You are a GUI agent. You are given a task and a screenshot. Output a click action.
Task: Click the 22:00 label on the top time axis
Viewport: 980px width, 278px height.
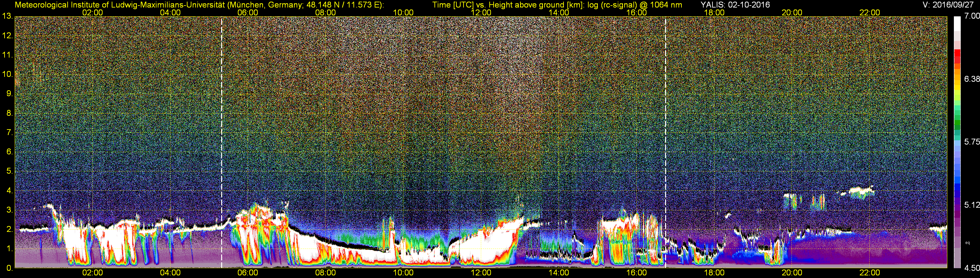click(870, 12)
